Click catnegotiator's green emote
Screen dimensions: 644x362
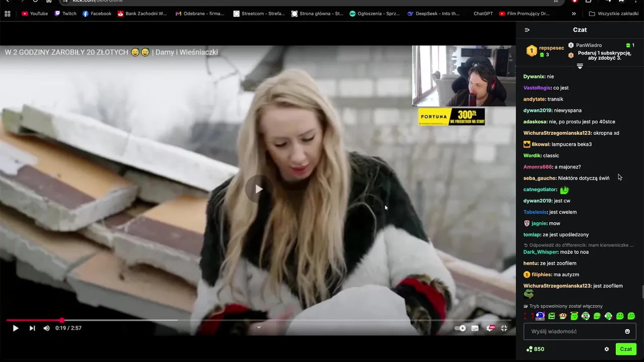click(x=564, y=190)
